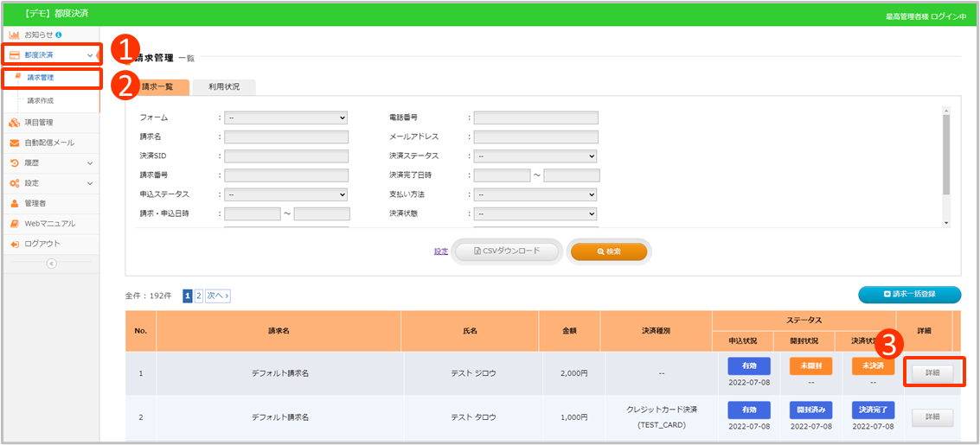Click the ログアウト exit icon

coord(15,244)
